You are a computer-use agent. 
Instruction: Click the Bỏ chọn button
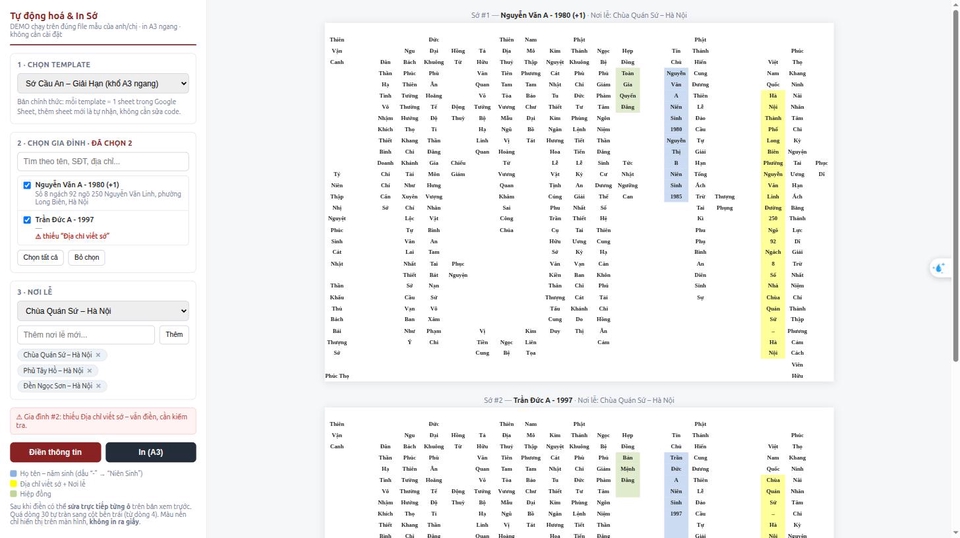coord(86,258)
